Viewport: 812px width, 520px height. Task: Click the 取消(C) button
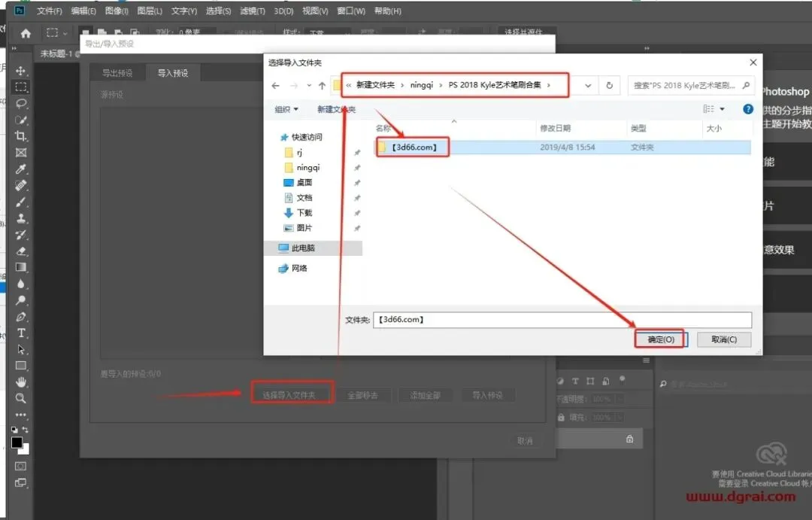pyautogui.click(x=724, y=339)
